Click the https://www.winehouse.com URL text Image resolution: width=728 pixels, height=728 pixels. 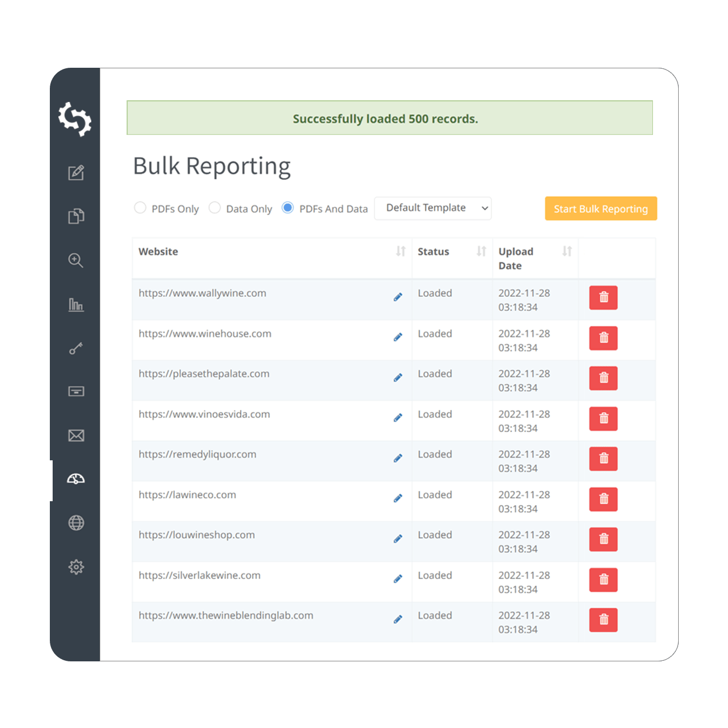(205, 334)
